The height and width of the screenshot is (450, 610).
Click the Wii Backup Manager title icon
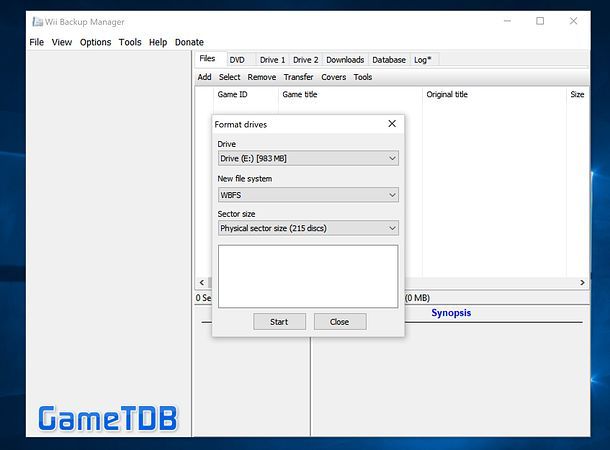tap(37, 22)
